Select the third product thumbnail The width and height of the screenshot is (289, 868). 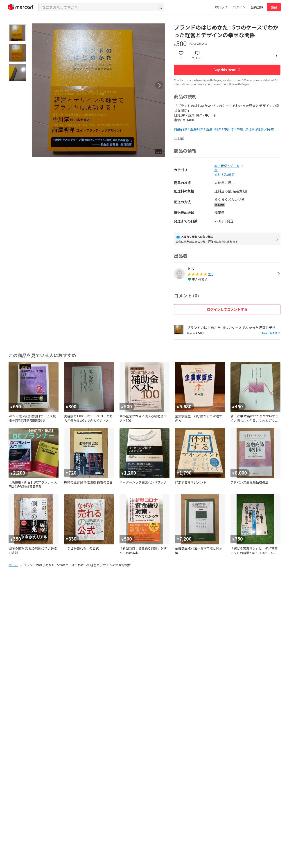(x=18, y=72)
